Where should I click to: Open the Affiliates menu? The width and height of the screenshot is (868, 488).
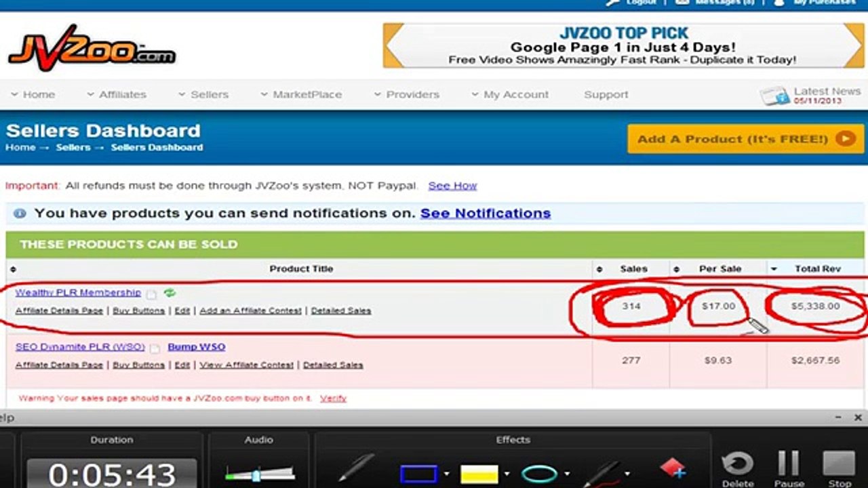(116, 94)
